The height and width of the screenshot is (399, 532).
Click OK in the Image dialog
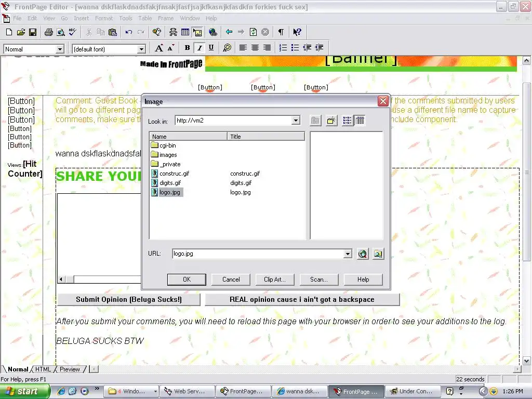coord(187,280)
